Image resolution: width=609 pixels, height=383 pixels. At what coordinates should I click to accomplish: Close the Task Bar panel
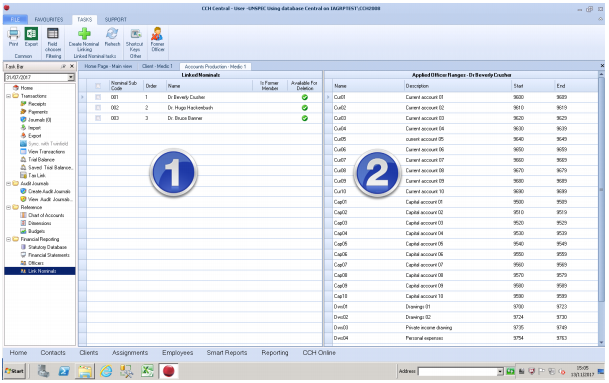pos(71,66)
